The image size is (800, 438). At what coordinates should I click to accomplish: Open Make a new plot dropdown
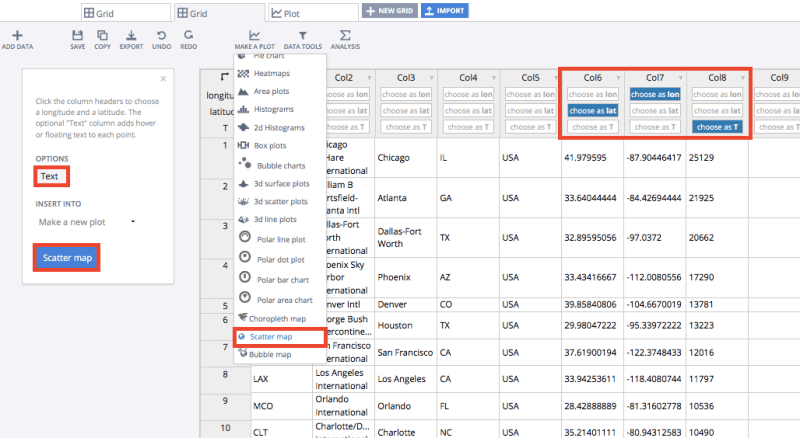click(x=87, y=222)
